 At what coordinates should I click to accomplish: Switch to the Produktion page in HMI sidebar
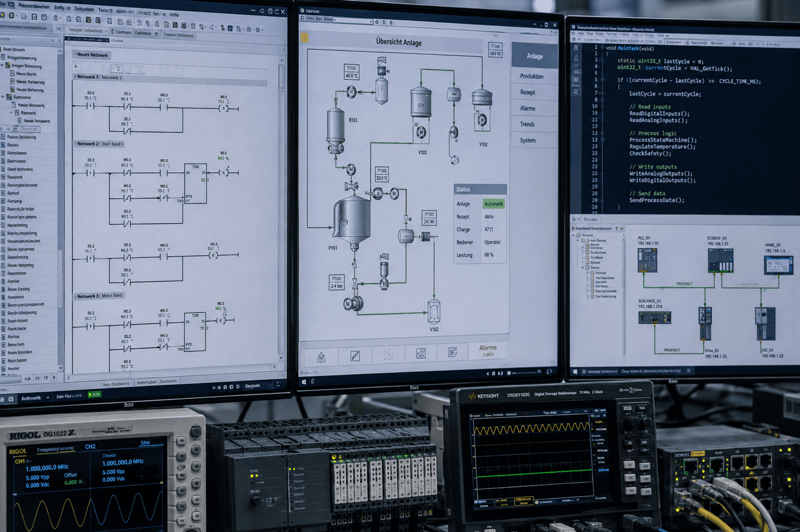click(531, 76)
